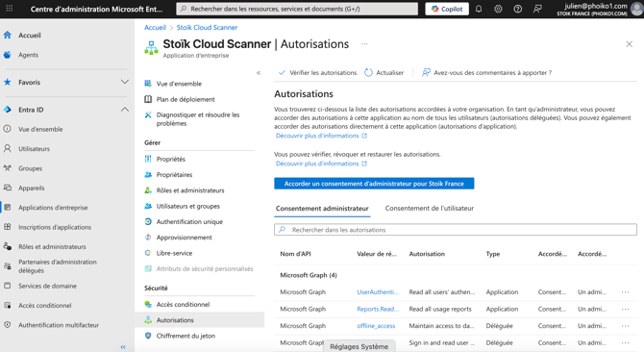This screenshot has width=644, height=352.
Task: Open the app's Rôles et administrateurs
Action: pos(190,190)
